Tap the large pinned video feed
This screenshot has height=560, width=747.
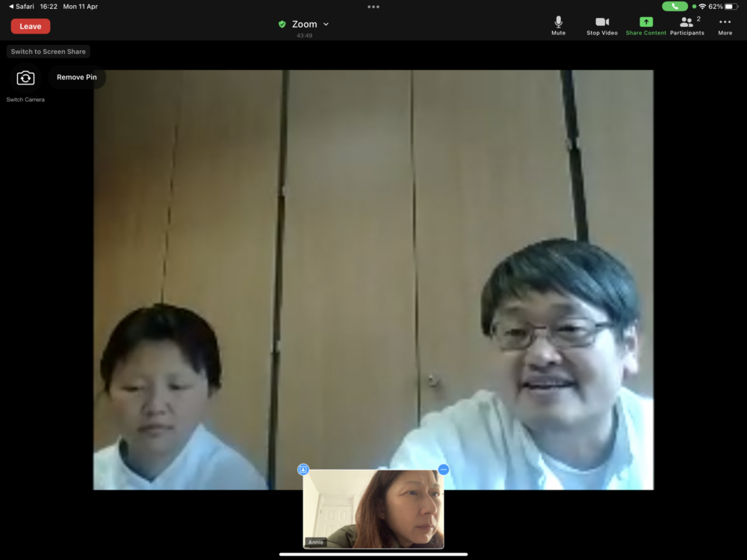(373, 261)
